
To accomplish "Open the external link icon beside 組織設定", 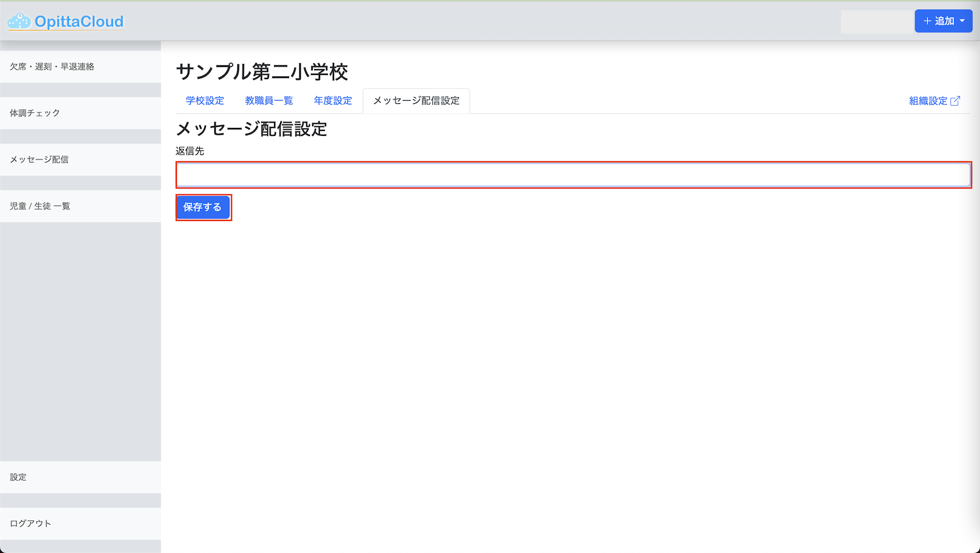I will click(x=955, y=101).
